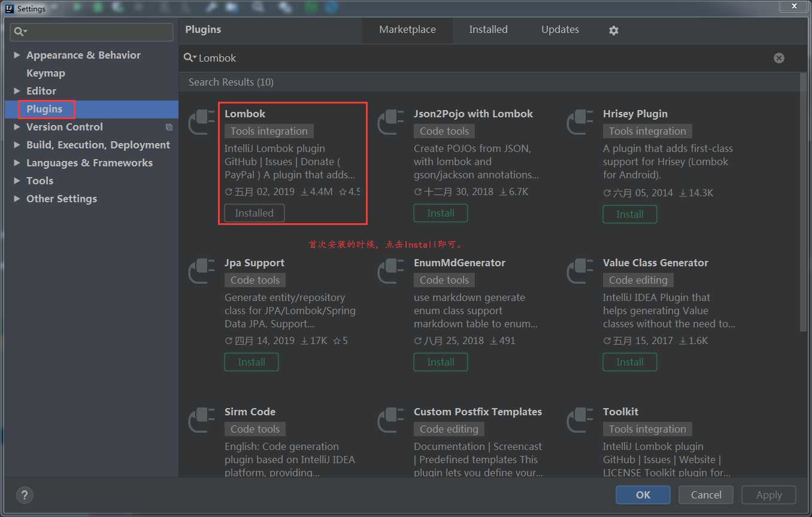The width and height of the screenshot is (812, 517).
Task: Expand Languages & Frameworks section
Action: tap(17, 163)
